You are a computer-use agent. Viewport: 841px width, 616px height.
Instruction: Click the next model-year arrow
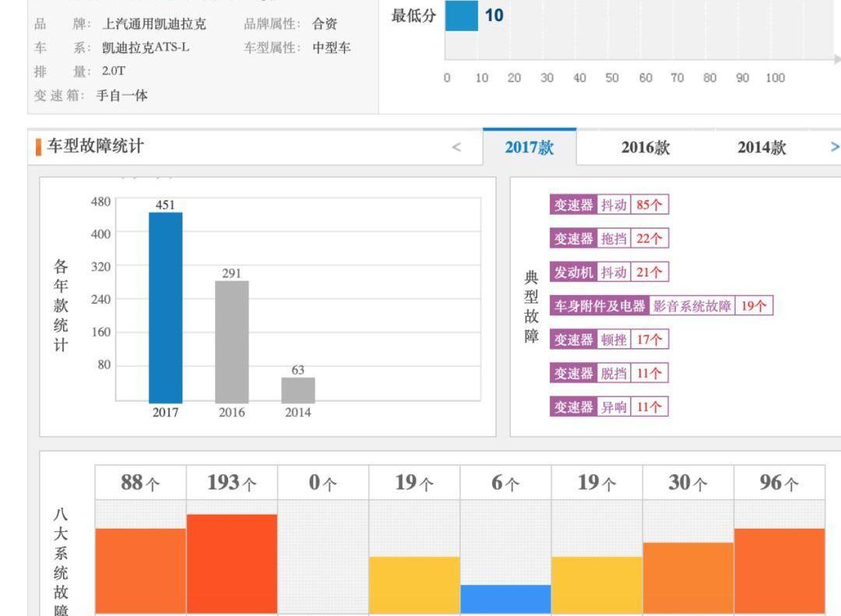tap(835, 146)
